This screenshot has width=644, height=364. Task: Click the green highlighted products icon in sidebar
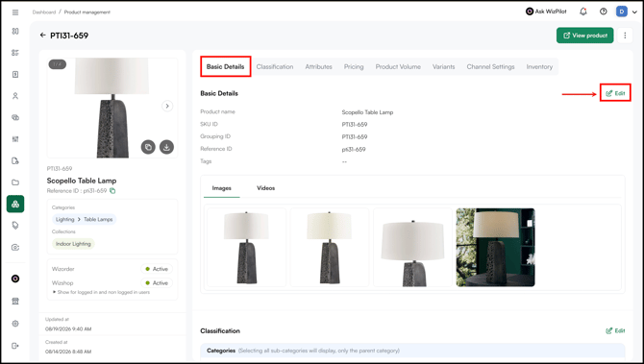click(15, 204)
